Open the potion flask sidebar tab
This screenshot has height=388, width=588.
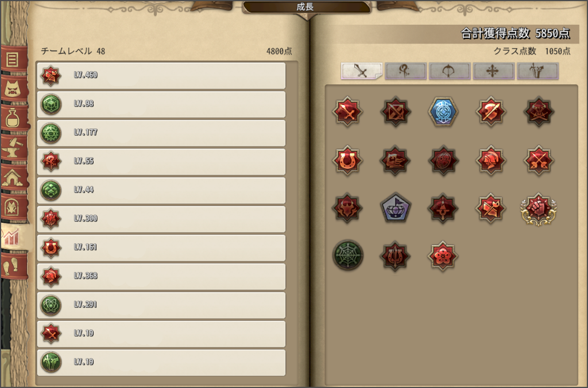click(14, 118)
